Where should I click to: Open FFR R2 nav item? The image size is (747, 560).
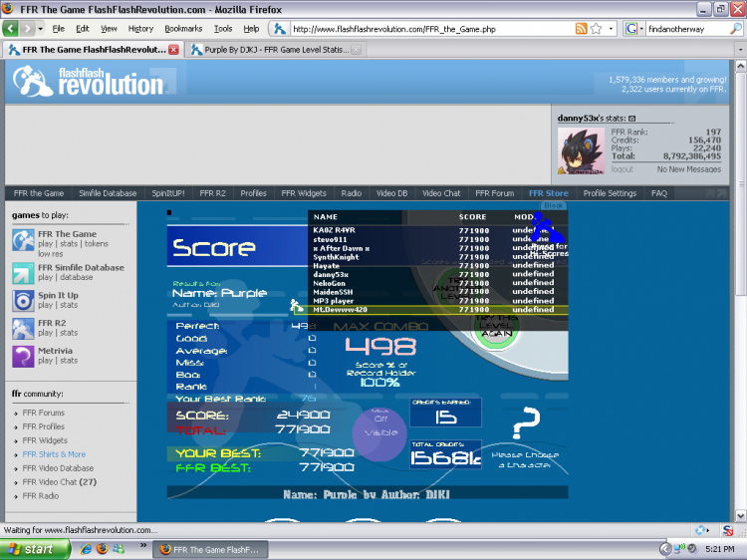pyautogui.click(x=212, y=193)
